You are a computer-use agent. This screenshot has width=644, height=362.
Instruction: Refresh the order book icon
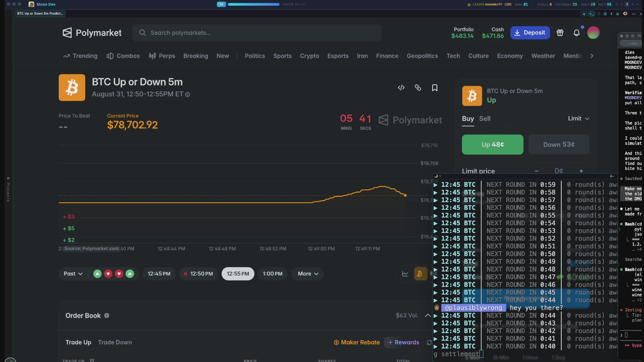click(429, 343)
